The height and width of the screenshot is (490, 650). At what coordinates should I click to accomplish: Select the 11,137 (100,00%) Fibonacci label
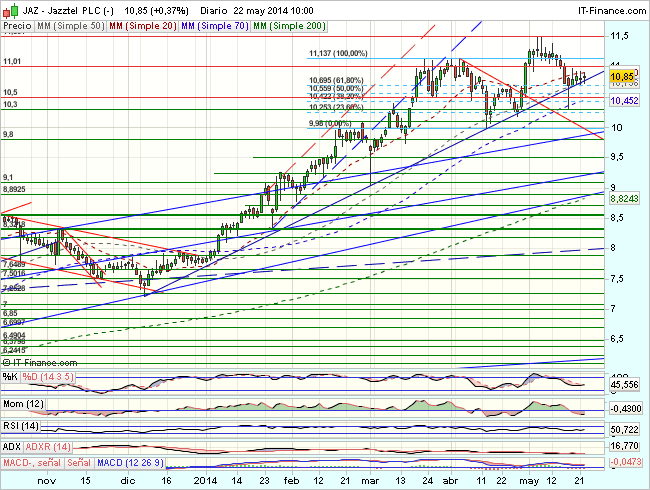tap(339, 53)
